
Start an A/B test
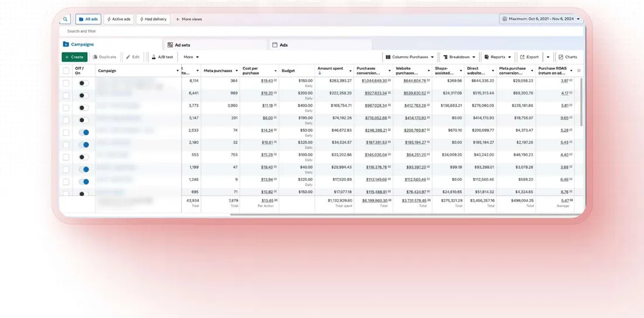[162, 57]
